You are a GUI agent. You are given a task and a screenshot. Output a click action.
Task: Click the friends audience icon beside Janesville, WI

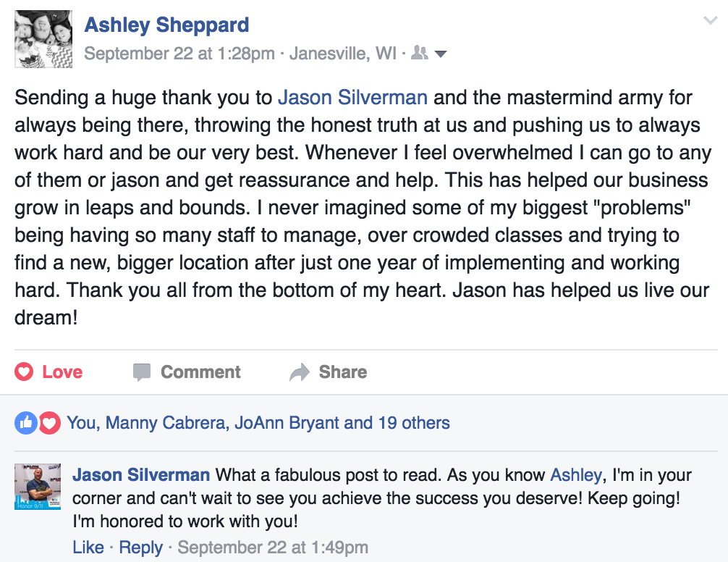pos(420,53)
